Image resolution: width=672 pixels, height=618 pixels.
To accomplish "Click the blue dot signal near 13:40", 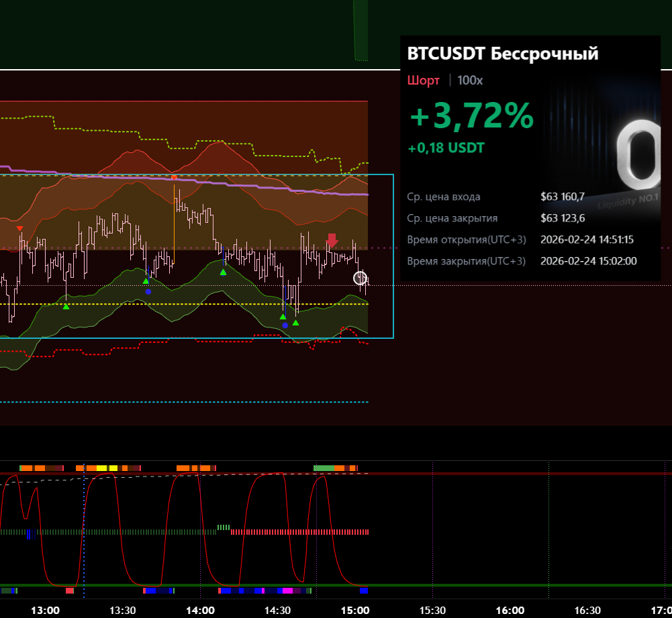I will point(148,292).
